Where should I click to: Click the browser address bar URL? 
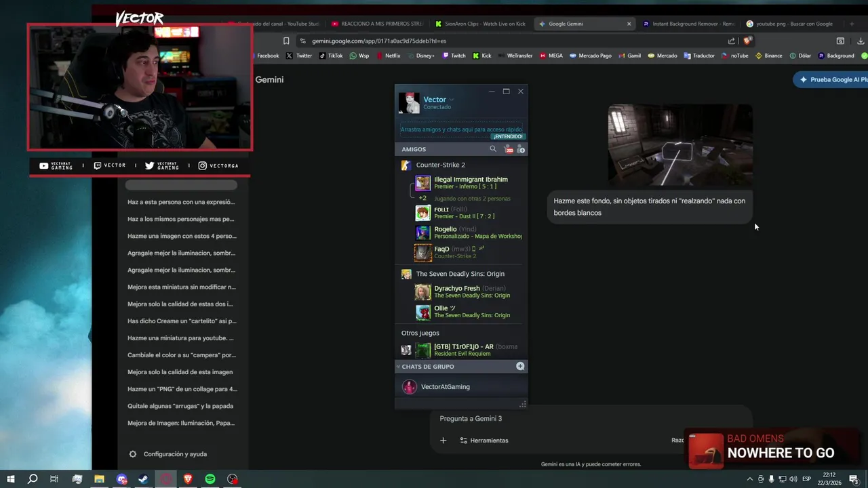point(379,41)
